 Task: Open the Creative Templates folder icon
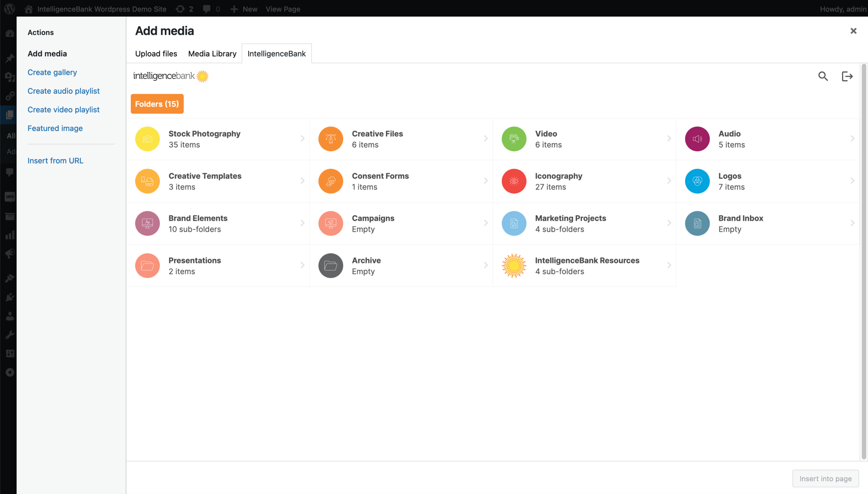[147, 181]
